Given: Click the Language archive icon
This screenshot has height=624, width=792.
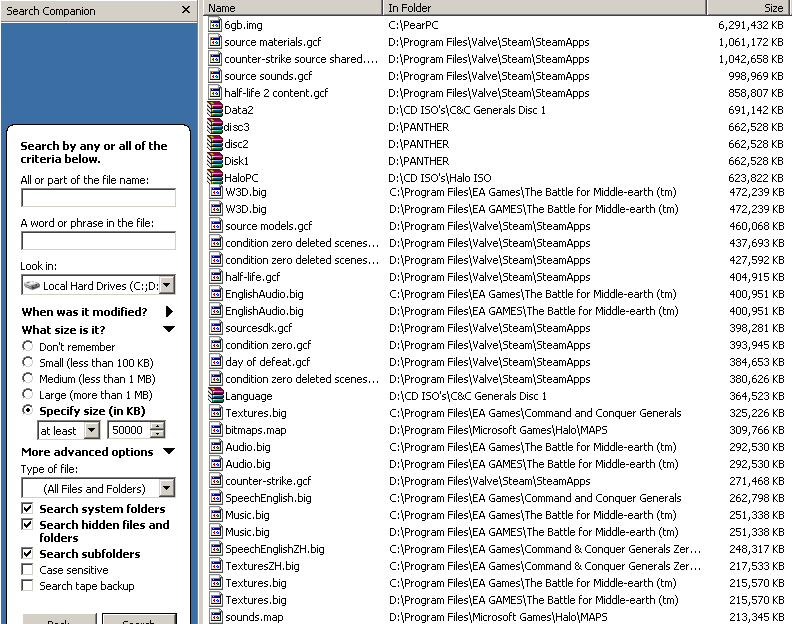Looking at the screenshot, I should click(216, 395).
